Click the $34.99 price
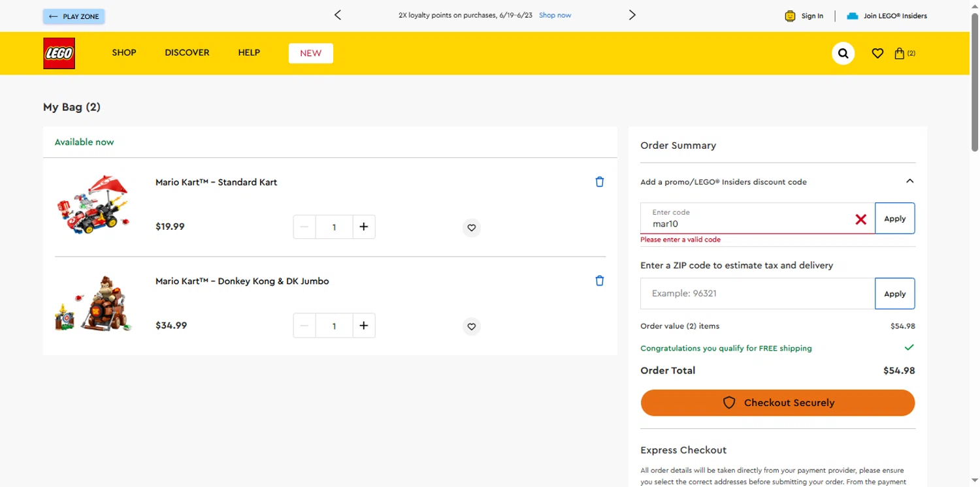980x487 pixels. point(171,325)
